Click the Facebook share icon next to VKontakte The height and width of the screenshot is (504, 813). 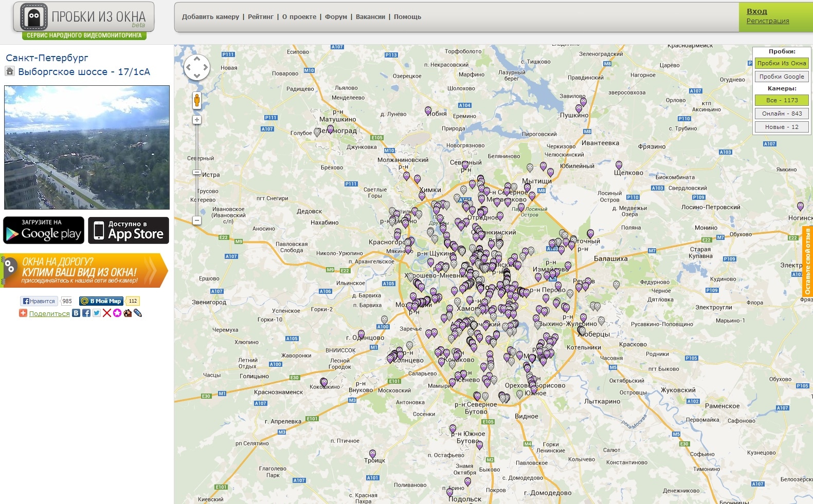tap(86, 313)
